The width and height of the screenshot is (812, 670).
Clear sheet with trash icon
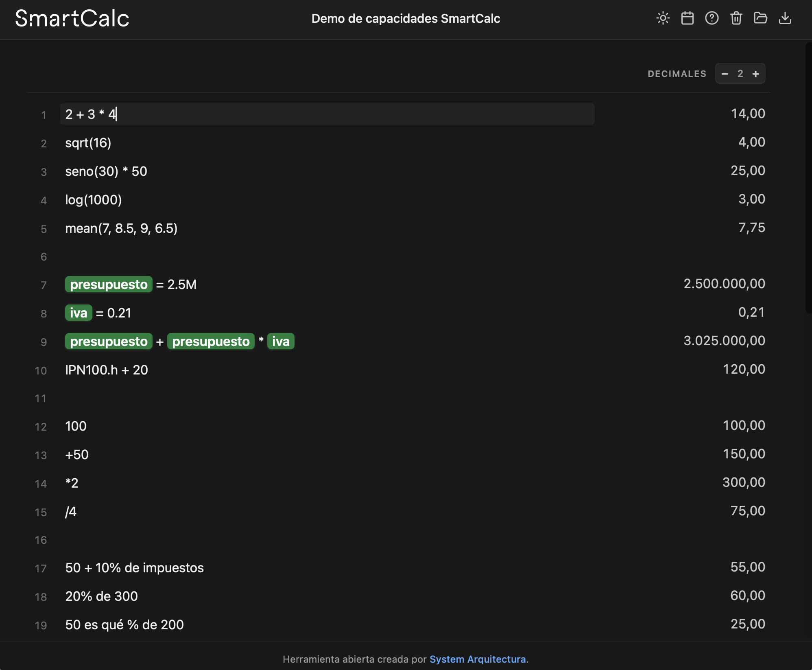[x=736, y=18]
